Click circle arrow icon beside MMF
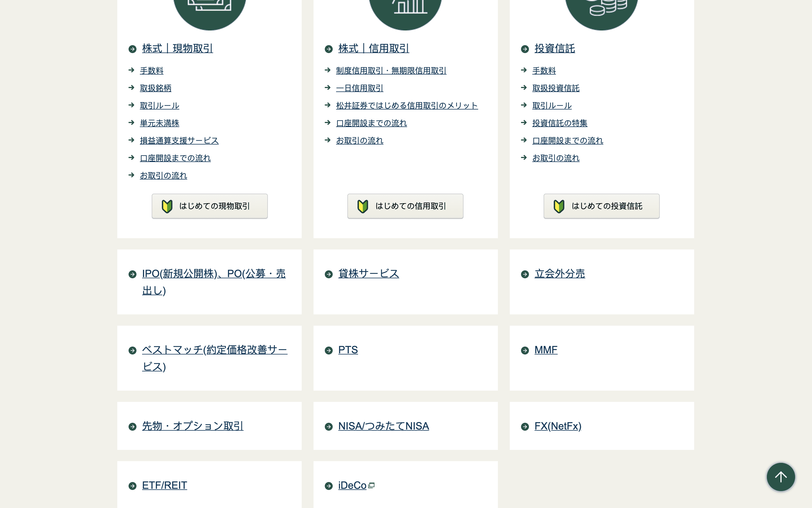The height and width of the screenshot is (508, 812). click(x=525, y=351)
